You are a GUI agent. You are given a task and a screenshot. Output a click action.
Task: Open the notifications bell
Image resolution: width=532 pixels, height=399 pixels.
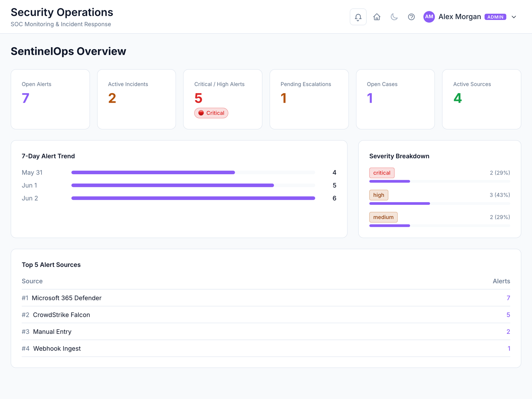tap(358, 17)
